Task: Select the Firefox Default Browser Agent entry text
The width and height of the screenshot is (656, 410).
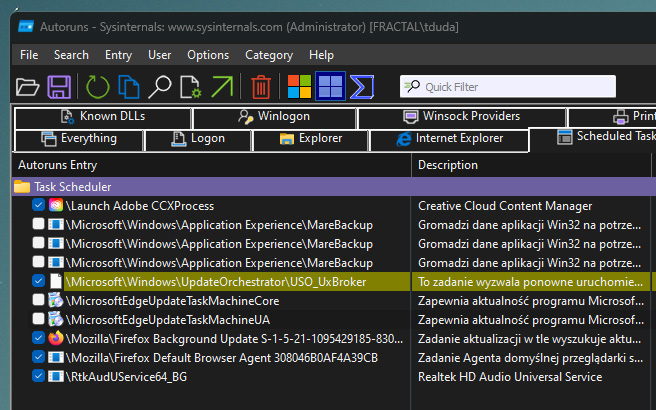Action: pos(222,358)
